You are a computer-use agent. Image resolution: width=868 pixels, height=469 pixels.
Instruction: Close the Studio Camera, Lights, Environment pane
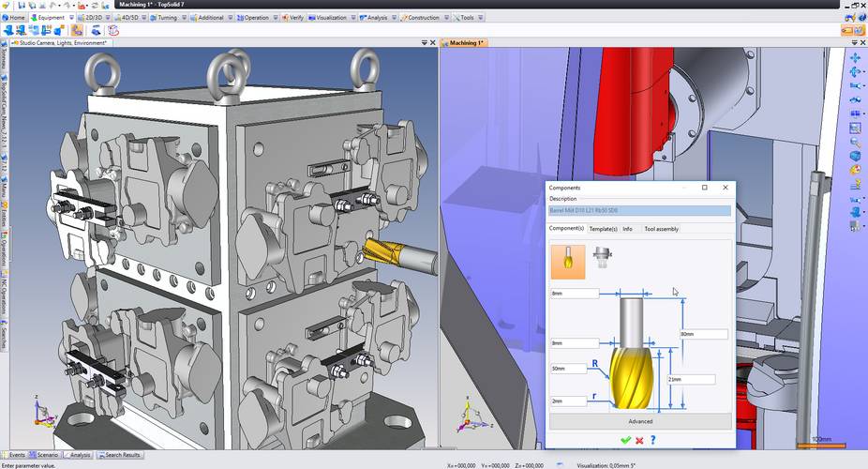(433, 42)
